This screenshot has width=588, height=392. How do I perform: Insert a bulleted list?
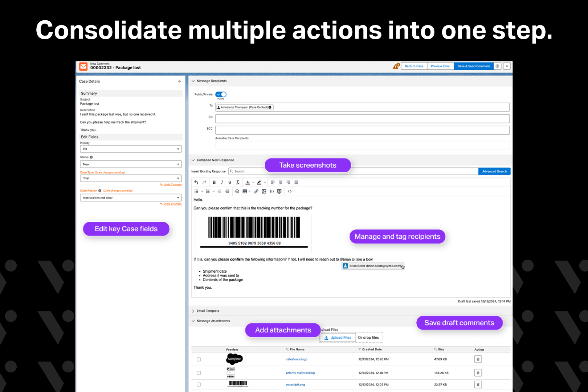[196, 191]
